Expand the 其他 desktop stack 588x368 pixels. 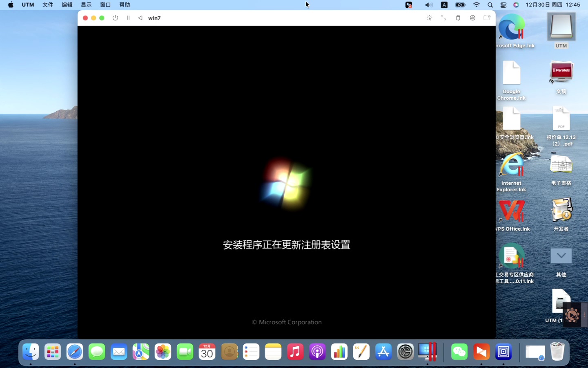point(561,256)
